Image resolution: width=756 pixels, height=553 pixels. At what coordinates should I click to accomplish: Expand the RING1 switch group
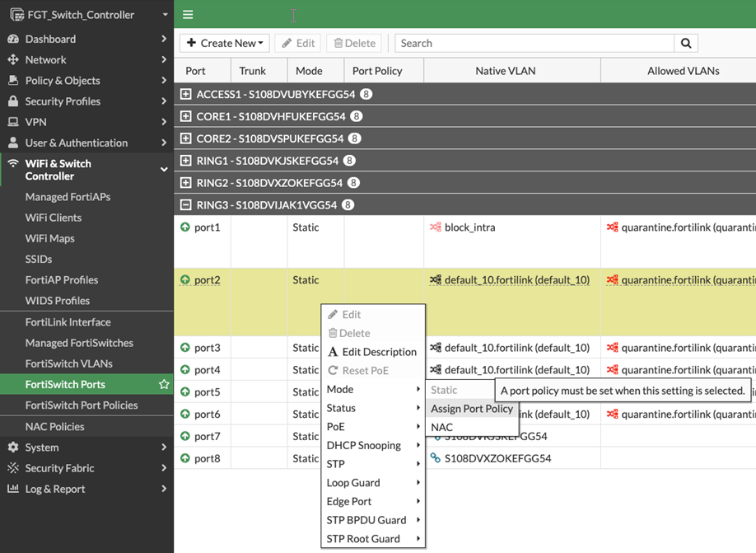[x=185, y=161]
